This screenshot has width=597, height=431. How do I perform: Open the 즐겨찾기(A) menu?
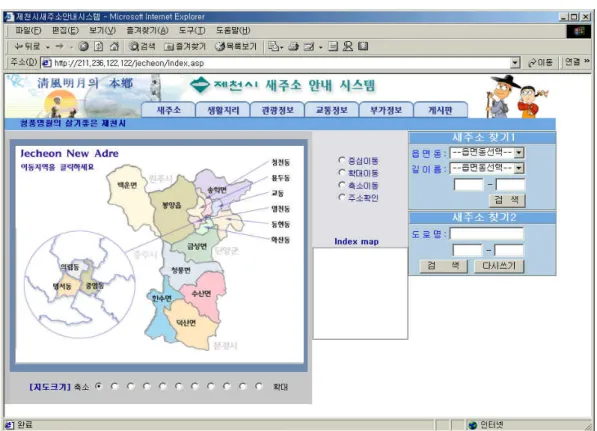pyautogui.click(x=147, y=30)
